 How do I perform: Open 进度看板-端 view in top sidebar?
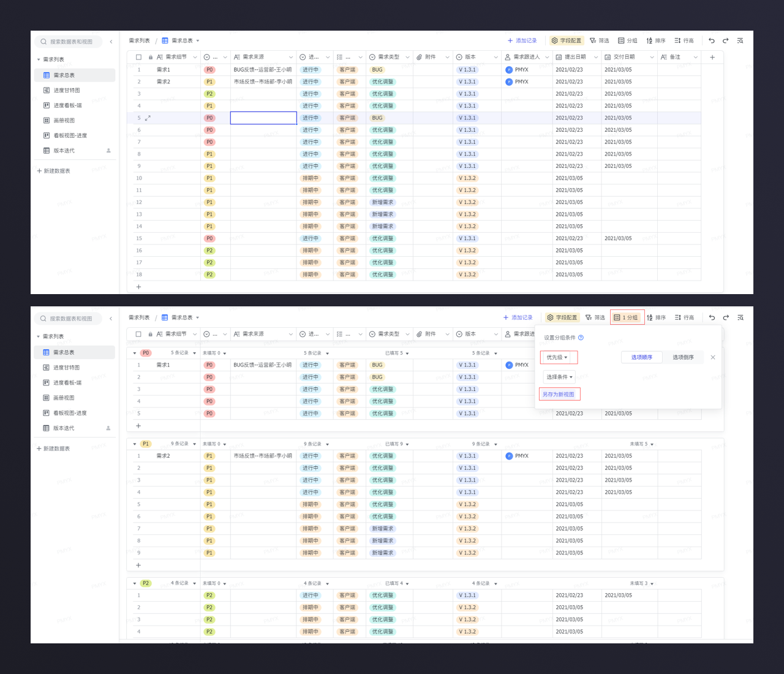point(75,105)
